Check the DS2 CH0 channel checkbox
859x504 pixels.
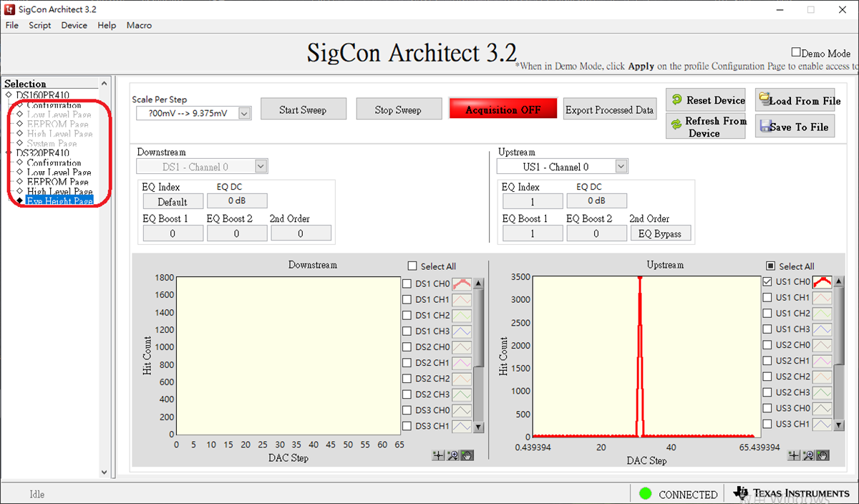point(407,346)
